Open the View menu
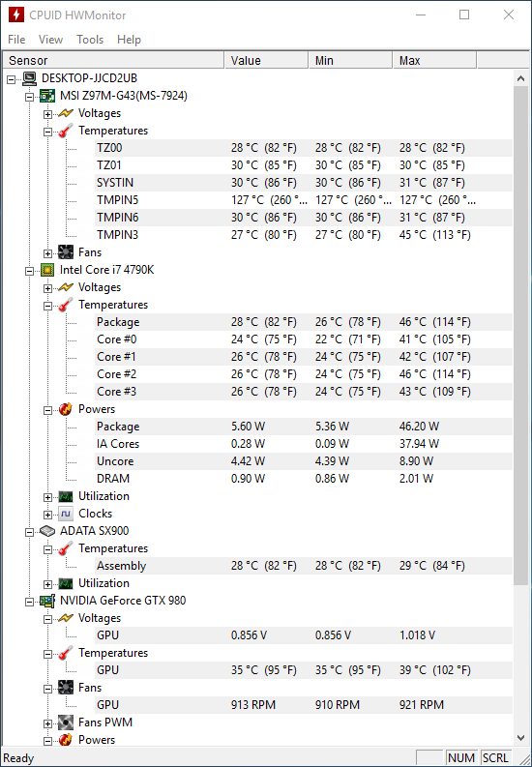The height and width of the screenshot is (767, 532). pos(51,39)
